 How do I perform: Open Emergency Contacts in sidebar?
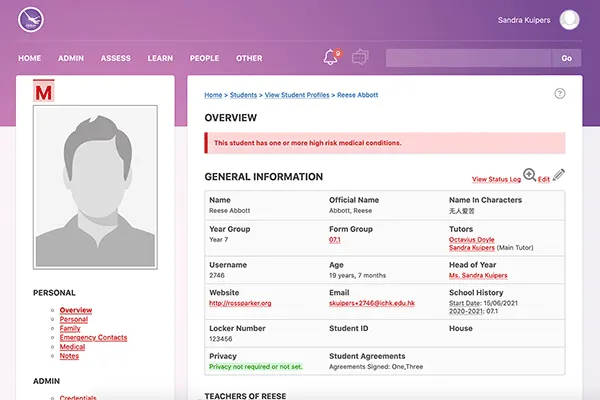(93, 337)
